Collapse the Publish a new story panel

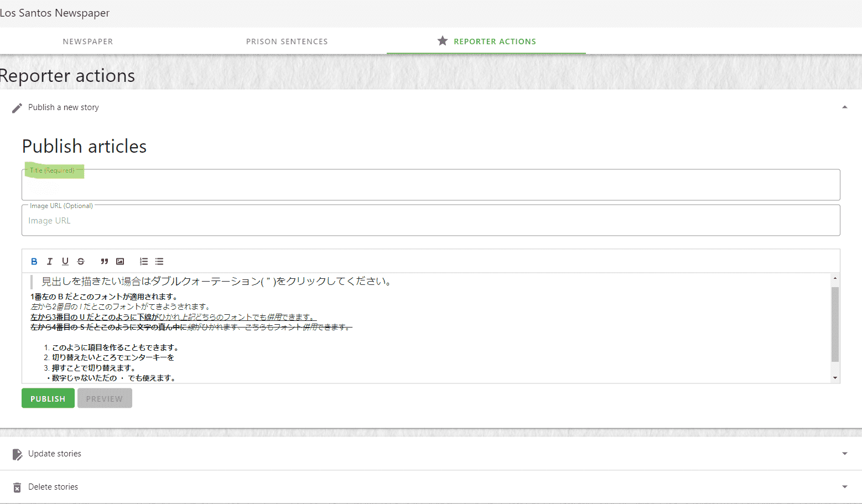coord(845,107)
